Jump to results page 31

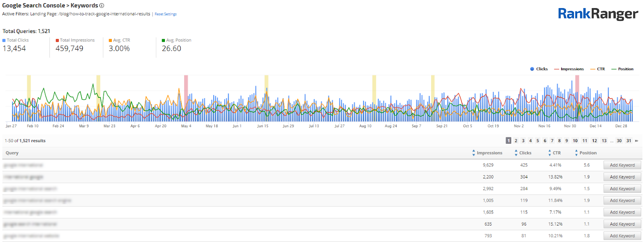(x=628, y=141)
